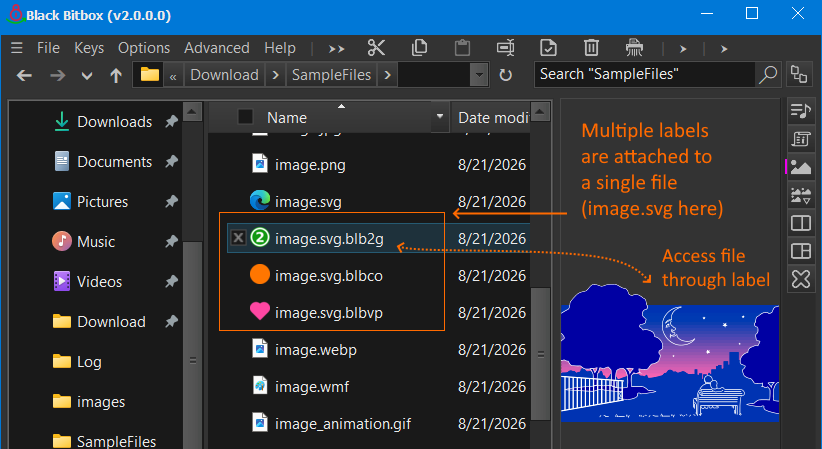Click the double-left breadcrumb overflow chevron
This screenshot has height=449, width=822.
click(x=173, y=77)
